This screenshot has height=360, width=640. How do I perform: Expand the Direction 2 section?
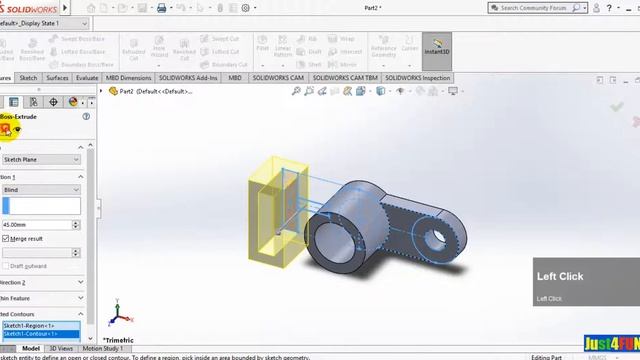[80, 282]
